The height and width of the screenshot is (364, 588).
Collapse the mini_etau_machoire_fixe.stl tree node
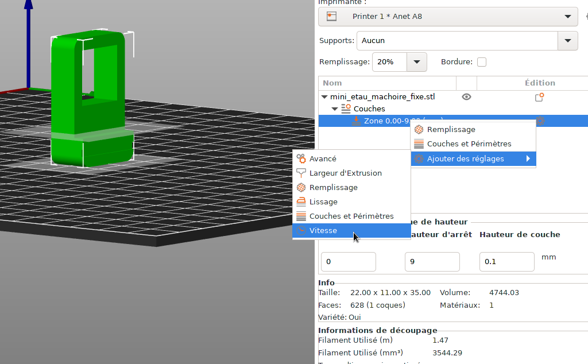click(x=324, y=96)
